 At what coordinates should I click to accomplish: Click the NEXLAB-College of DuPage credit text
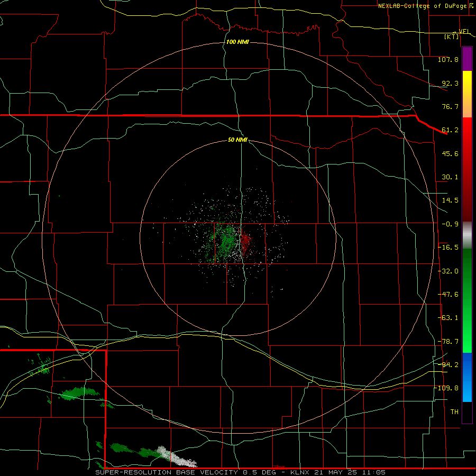pos(422,6)
